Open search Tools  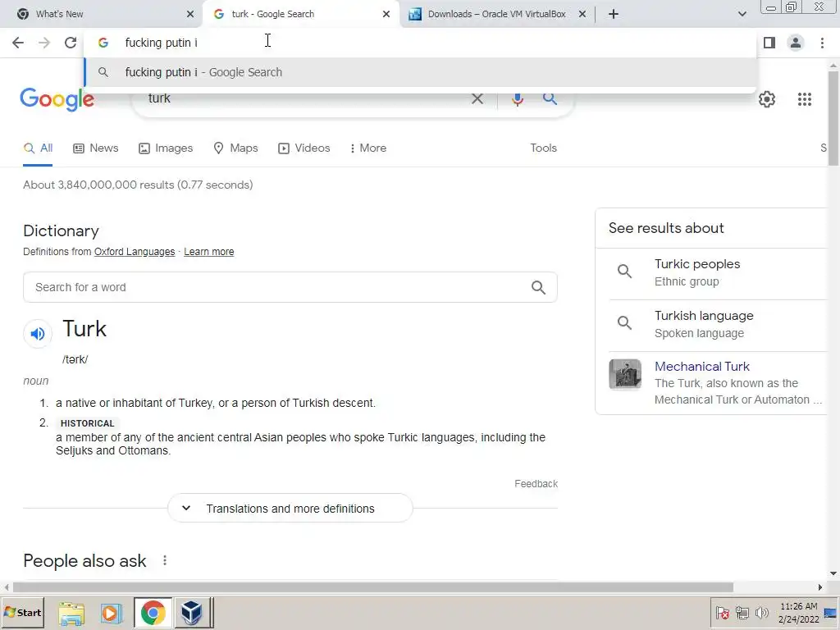(x=543, y=148)
